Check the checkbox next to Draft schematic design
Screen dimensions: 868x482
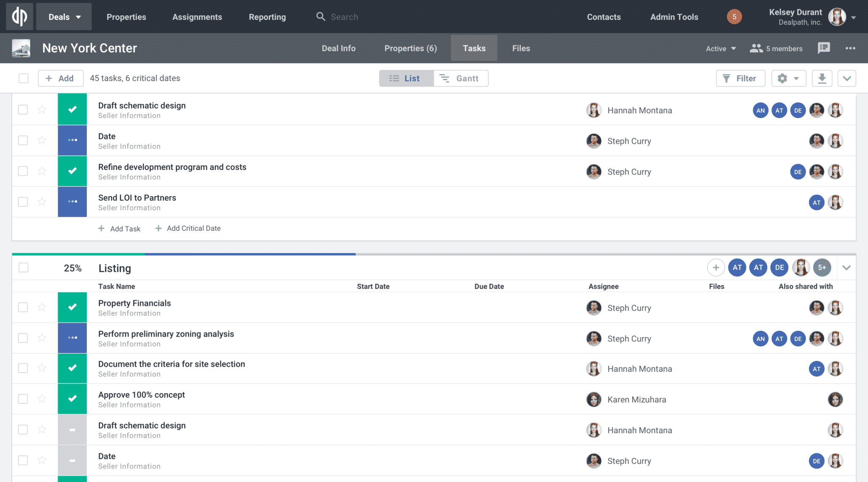tap(22, 109)
